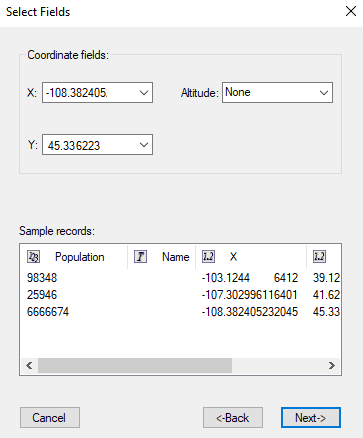Open the Y coordinate field dropdown
The width and height of the screenshot is (363, 438).
(x=97, y=145)
